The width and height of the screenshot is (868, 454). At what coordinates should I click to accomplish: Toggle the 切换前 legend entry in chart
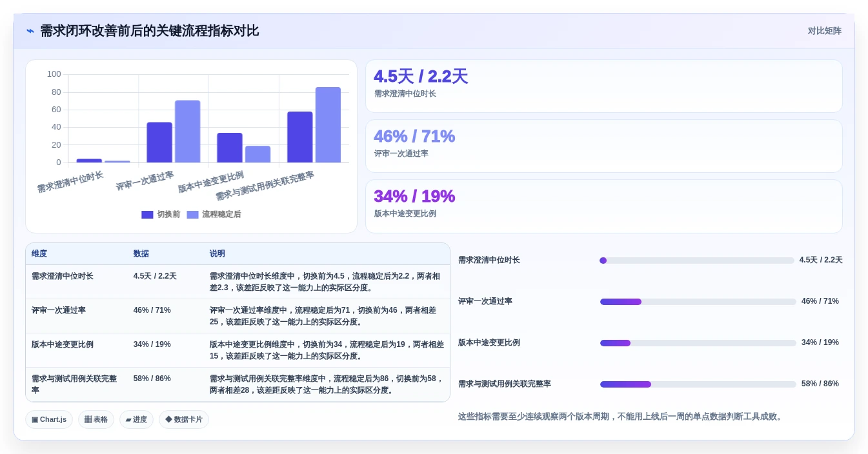point(161,214)
